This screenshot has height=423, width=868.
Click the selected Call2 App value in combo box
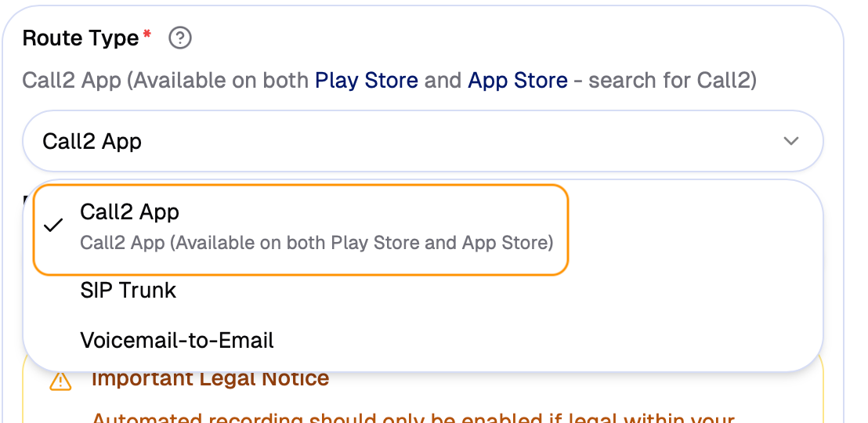click(x=92, y=141)
